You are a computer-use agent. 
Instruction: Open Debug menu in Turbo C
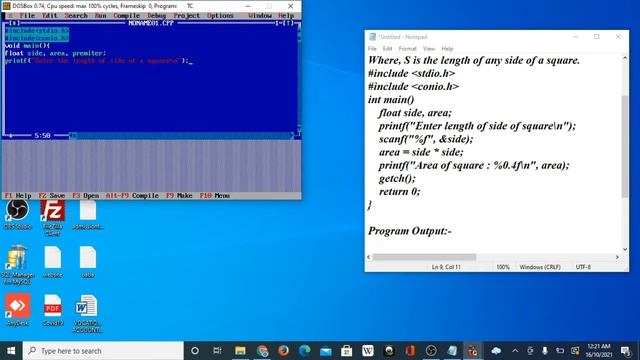[156, 16]
